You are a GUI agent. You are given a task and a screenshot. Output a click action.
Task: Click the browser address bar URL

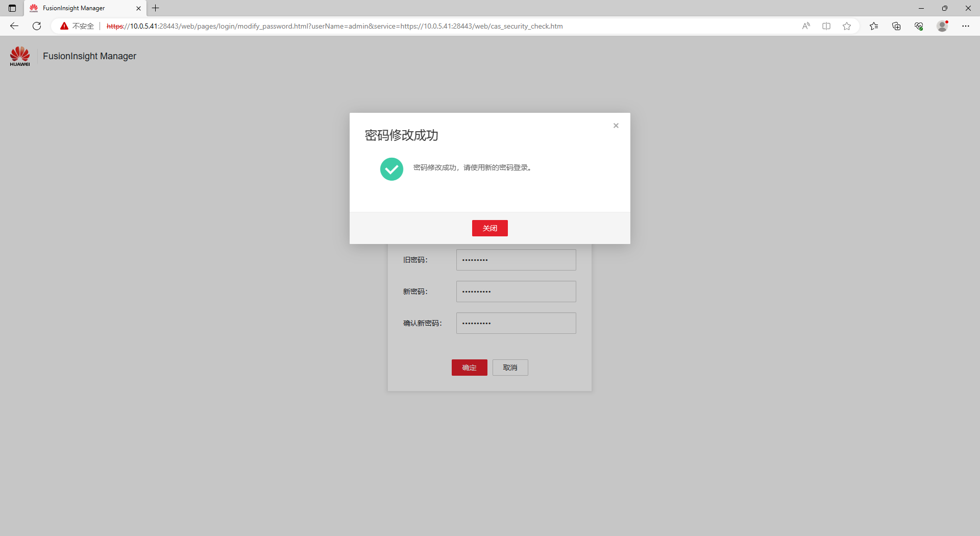click(334, 26)
